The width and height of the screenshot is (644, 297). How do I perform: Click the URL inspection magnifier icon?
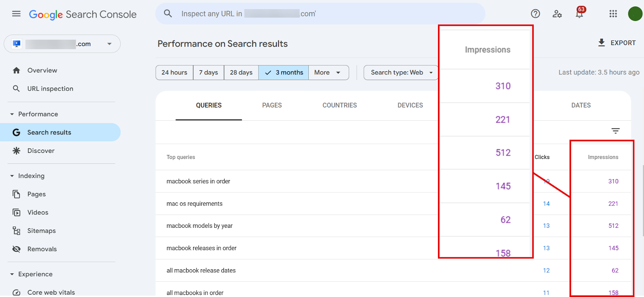point(16,89)
